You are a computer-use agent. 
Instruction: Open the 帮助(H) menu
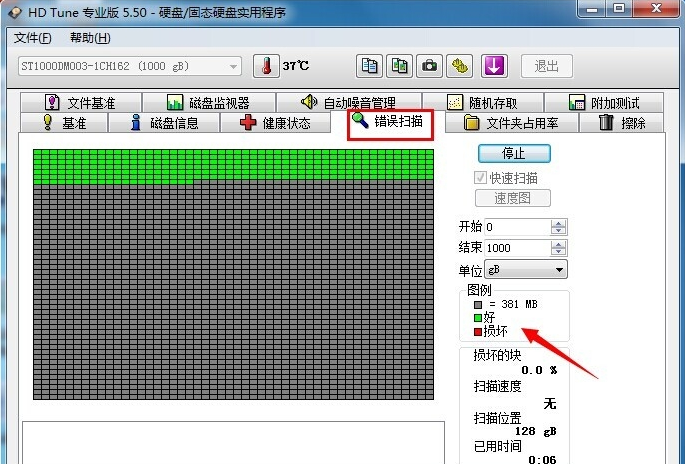tap(90, 38)
